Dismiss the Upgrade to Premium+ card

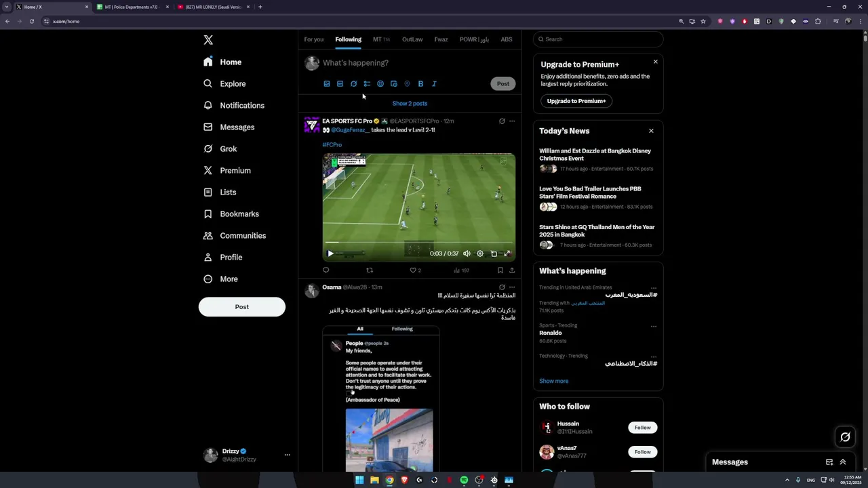[x=656, y=62]
